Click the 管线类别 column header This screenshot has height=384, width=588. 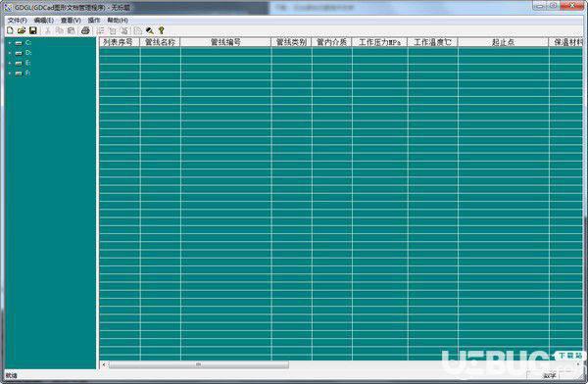[x=291, y=42]
